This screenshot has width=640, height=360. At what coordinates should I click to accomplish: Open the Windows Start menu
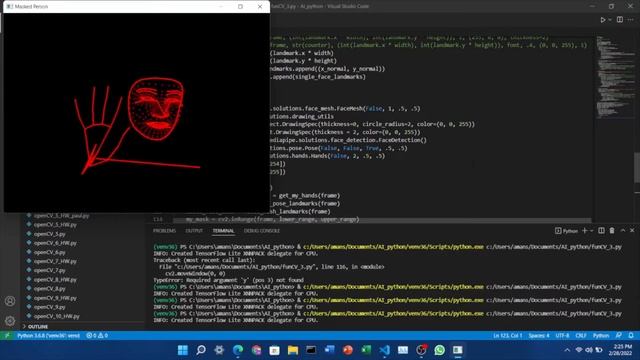[183, 350]
